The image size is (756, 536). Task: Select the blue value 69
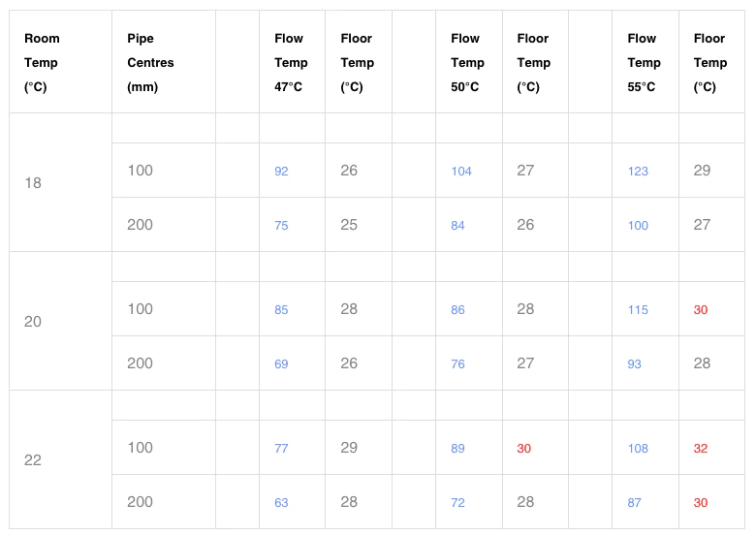[281, 363]
